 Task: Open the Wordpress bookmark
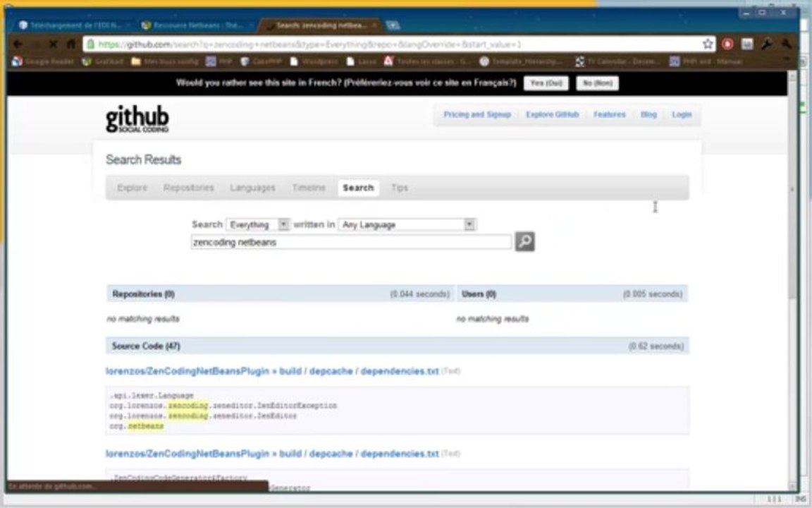point(313,61)
